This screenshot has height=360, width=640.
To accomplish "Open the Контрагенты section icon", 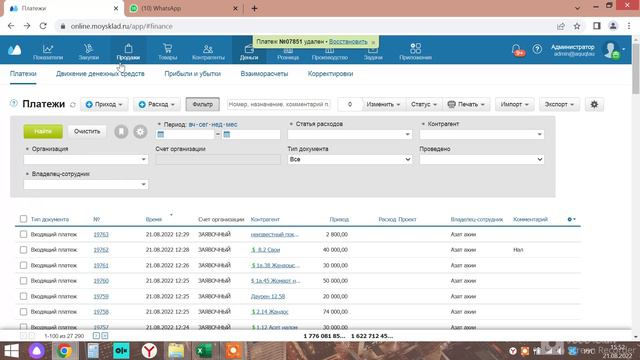I will [x=208, y=51].
